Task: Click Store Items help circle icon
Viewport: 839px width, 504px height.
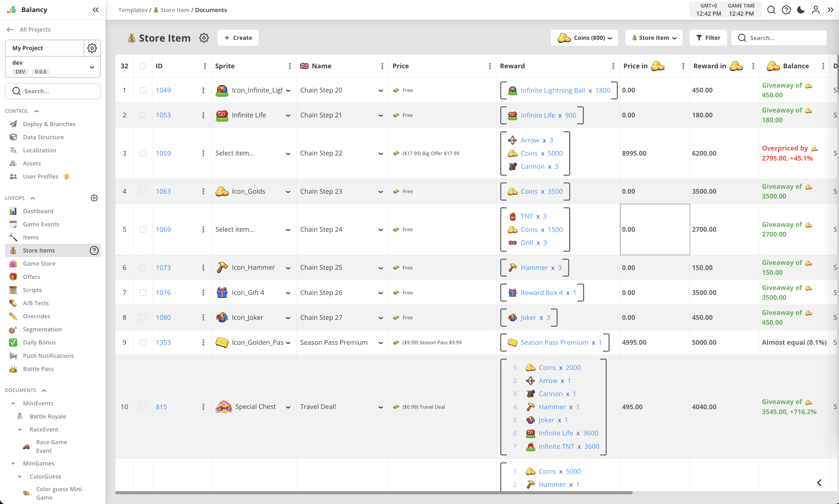Action: click(x=94, y=251)
